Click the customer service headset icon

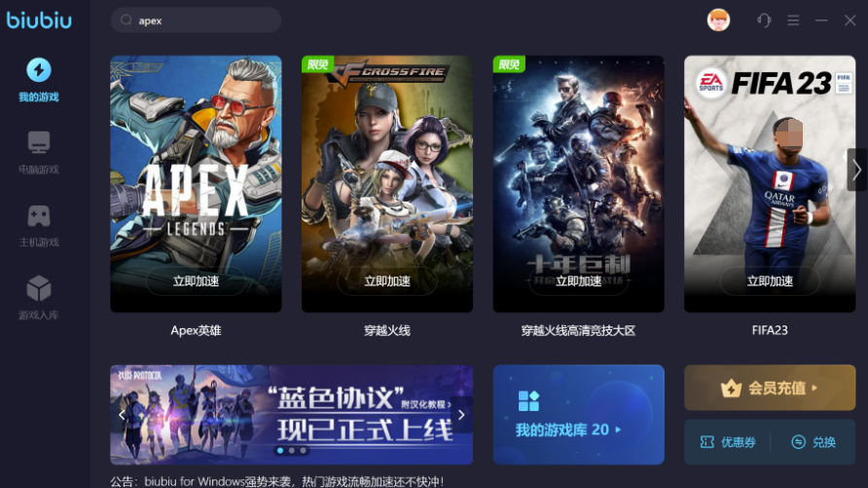click(764, 20)
